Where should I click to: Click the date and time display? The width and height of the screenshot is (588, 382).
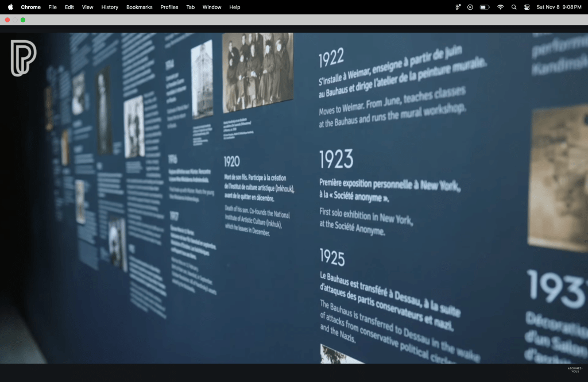pyautogui.click(x=557, y=7)
